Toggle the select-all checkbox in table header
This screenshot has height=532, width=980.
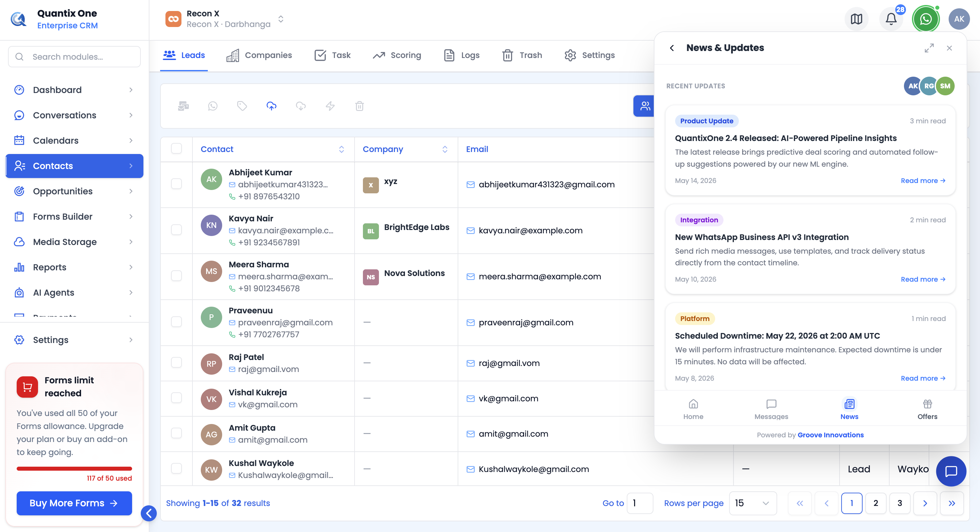click(x=176, y=148)
